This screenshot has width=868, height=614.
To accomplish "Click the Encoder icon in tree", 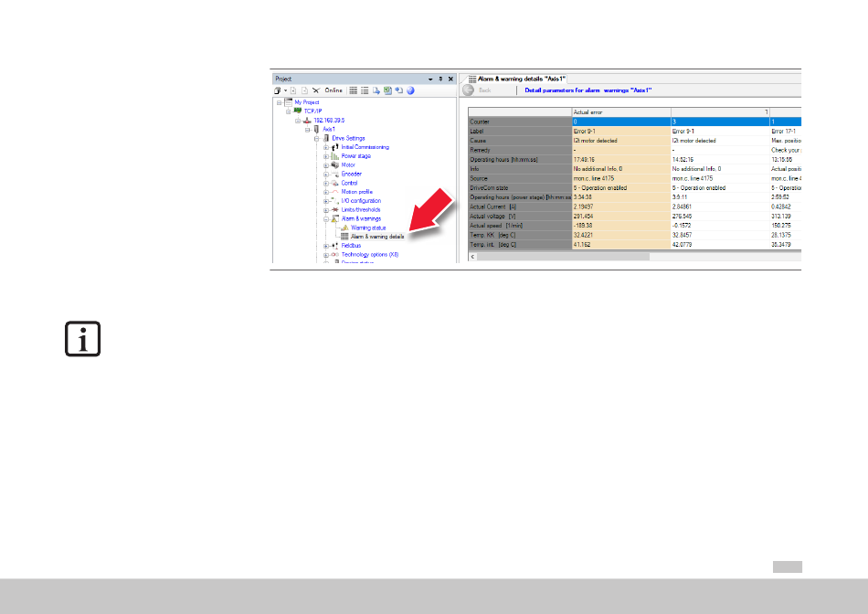I will click(335, 174).
